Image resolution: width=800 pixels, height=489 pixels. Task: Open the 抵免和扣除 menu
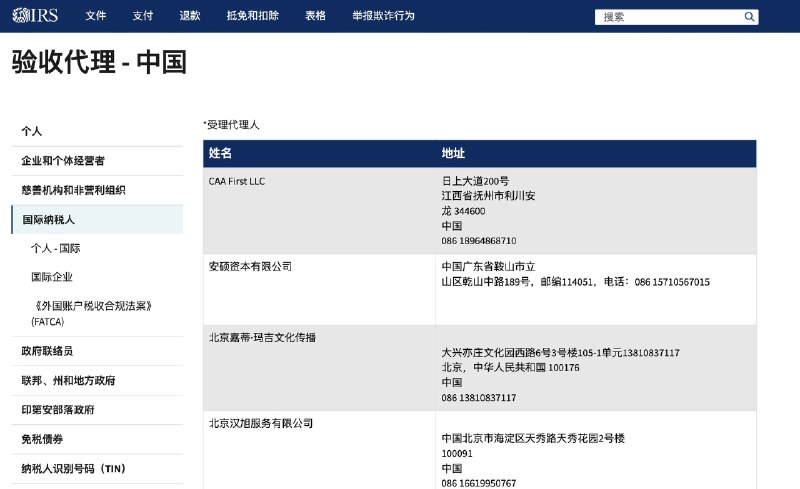point(253,16)
